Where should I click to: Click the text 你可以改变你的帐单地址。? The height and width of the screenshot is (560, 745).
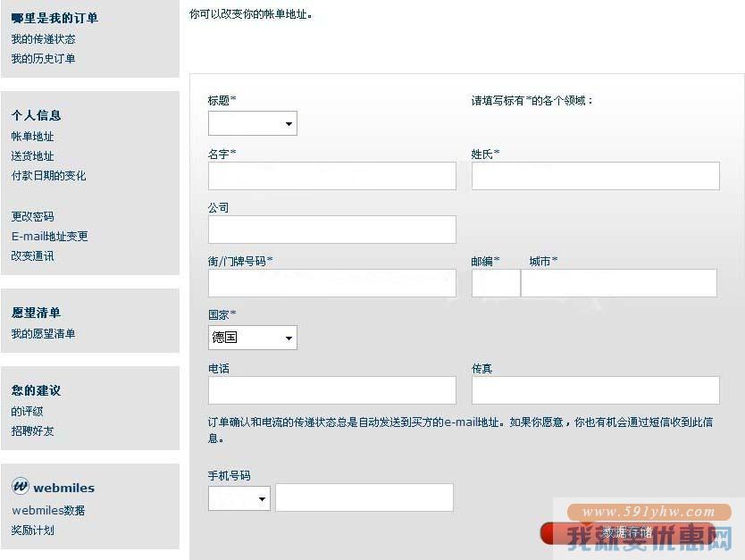(251, 14)
